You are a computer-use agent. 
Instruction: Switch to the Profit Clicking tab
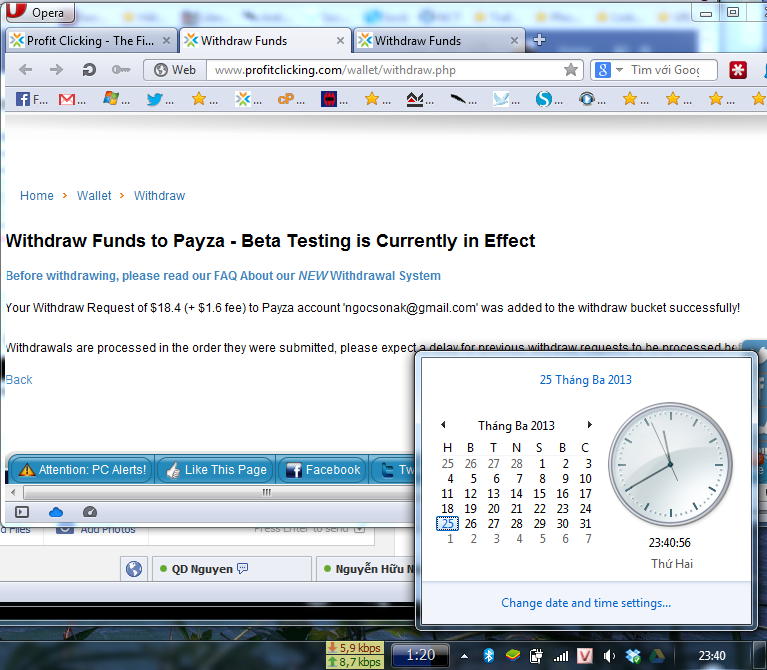point(90,41)
